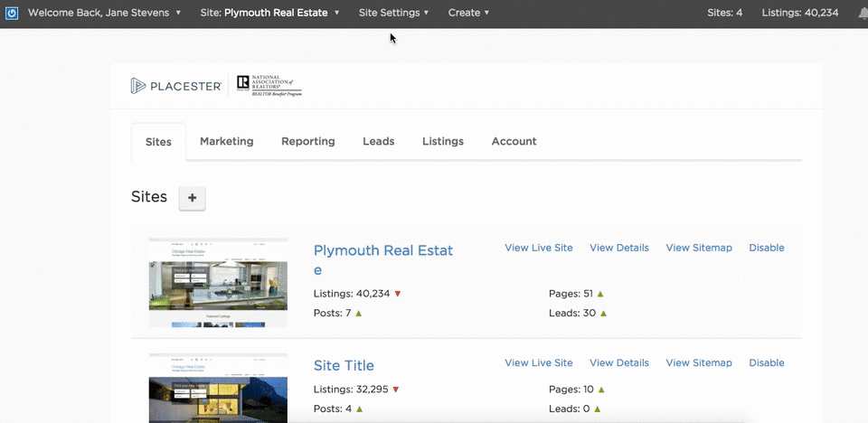Add a new site with plus button
This screenshot has height=423, width=868.
point(192,198)
